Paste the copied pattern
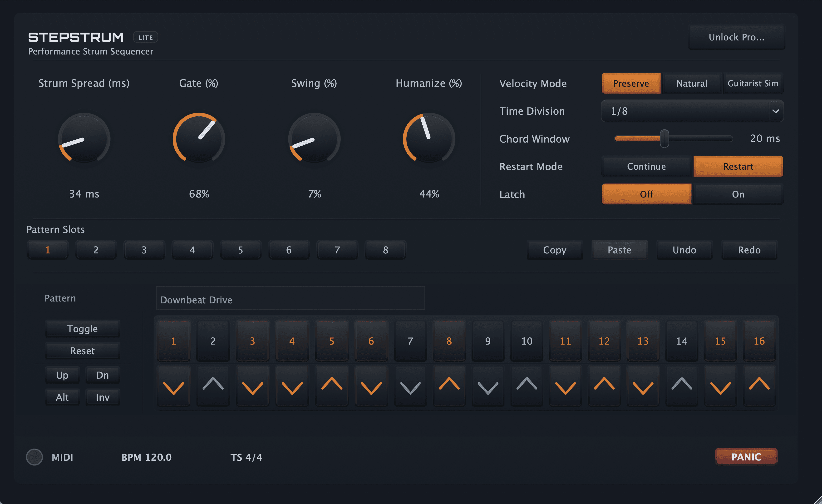The image size is (822, 504). click(620, 250)
